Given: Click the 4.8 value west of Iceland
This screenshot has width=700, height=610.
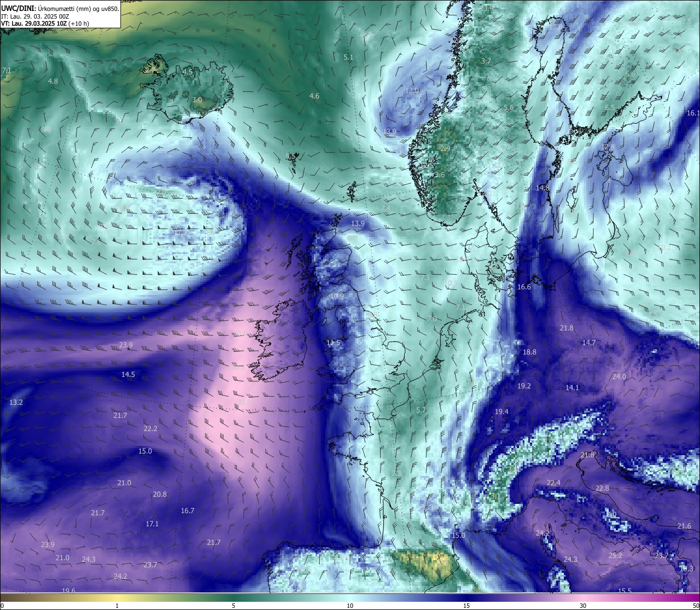Looking at the screenshot, I should tap(53, 81).
